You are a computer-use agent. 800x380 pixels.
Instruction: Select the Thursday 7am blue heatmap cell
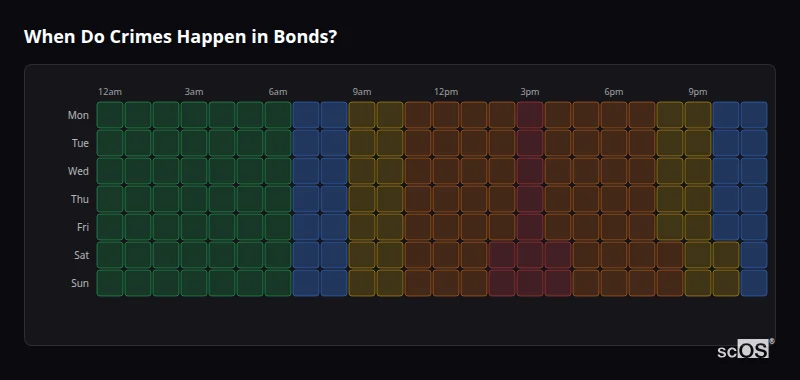306,199
